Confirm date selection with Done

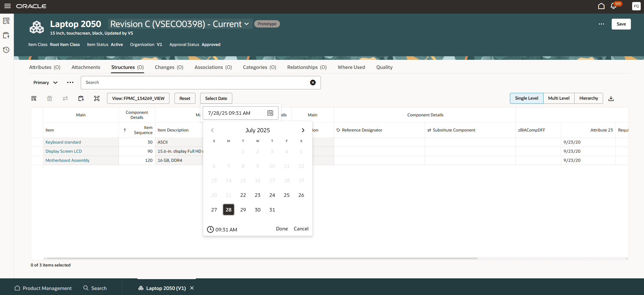281,229
